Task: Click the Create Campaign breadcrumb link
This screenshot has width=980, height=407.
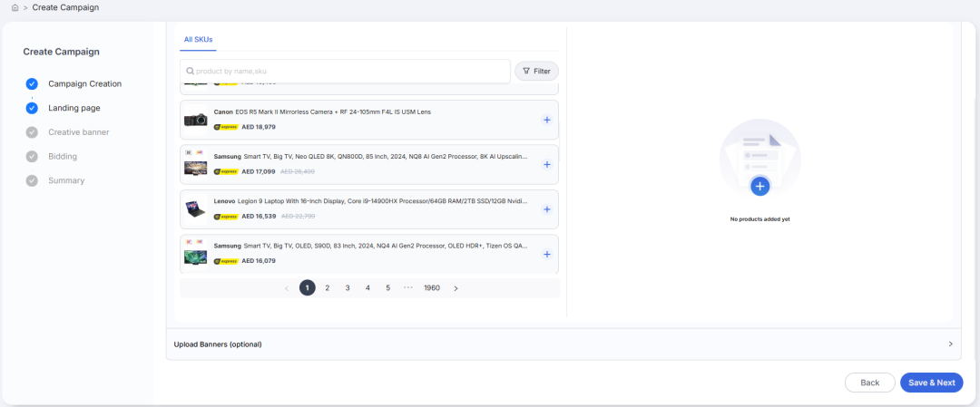Action: (x=65, y=7)
